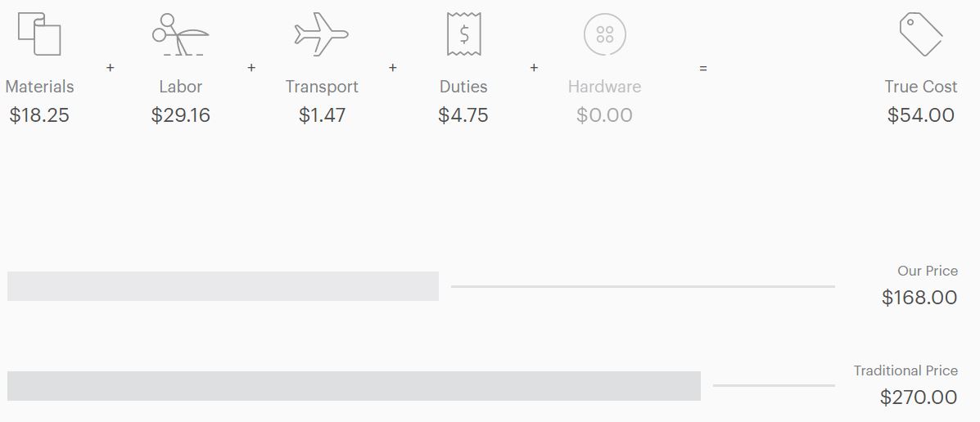Click the Transport airplane icon

pos(321,34)
